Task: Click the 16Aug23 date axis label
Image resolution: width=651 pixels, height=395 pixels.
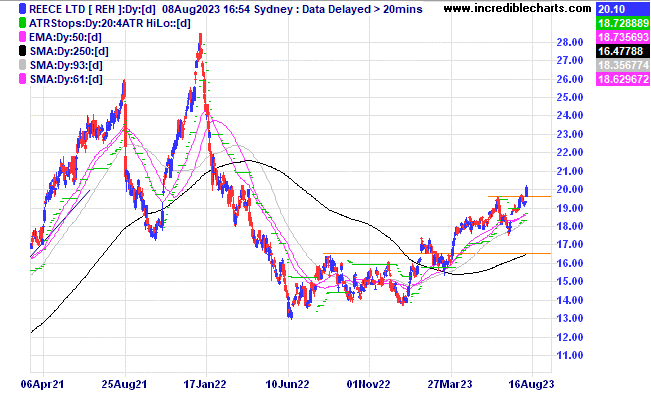Action: tap(531, 384)
